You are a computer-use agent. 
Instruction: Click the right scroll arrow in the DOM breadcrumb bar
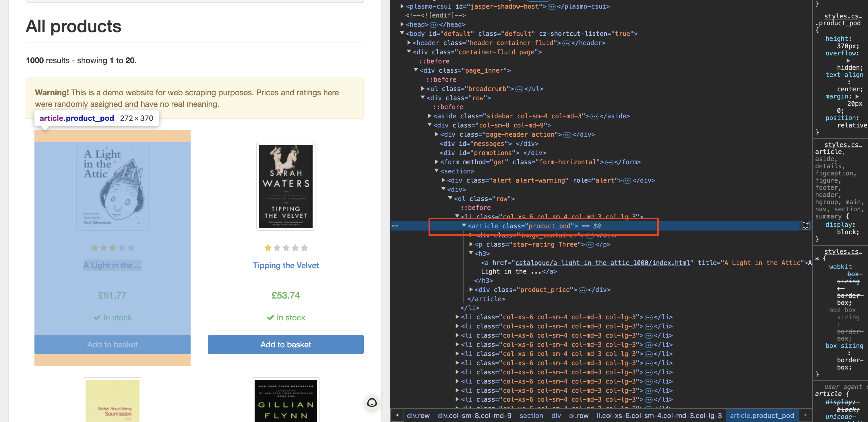[x=805, y=415]
